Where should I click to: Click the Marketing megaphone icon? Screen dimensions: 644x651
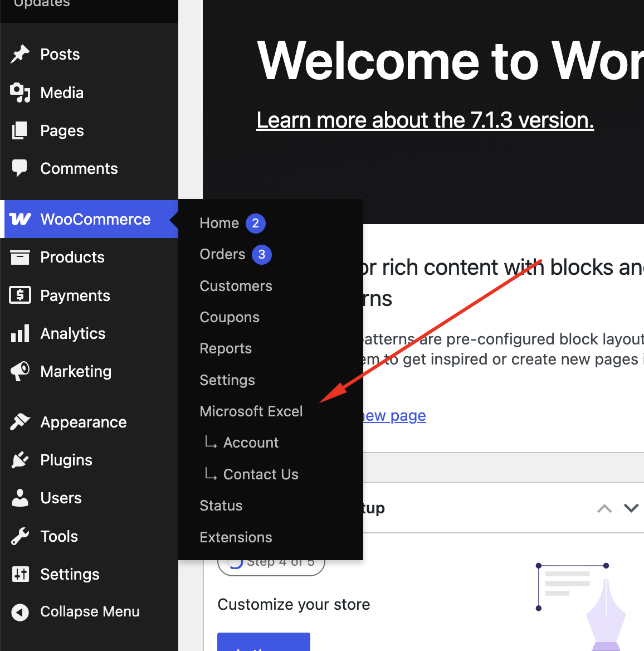20,371
